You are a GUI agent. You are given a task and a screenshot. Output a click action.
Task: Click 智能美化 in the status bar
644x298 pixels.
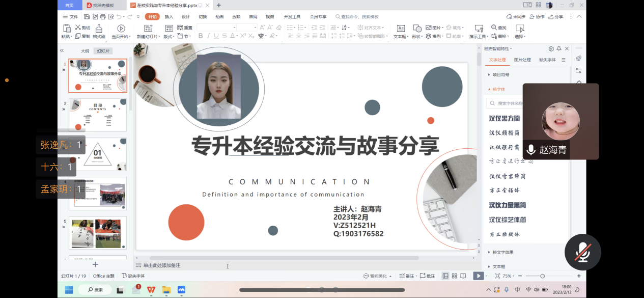[377, 276]
